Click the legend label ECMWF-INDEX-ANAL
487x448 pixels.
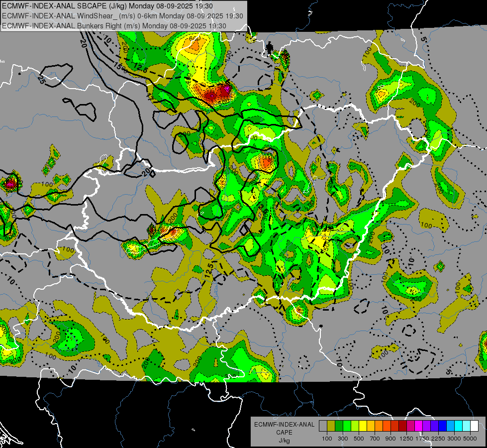click(284, 425)
